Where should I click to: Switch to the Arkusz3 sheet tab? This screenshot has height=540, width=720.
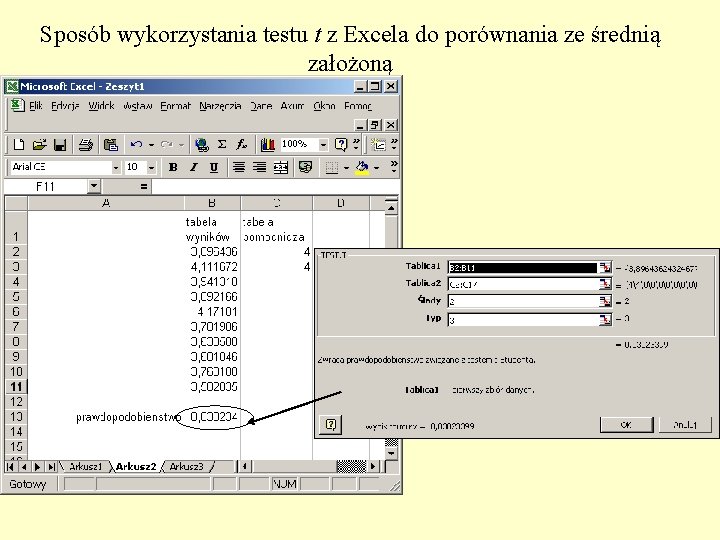(x=186, y=467)
